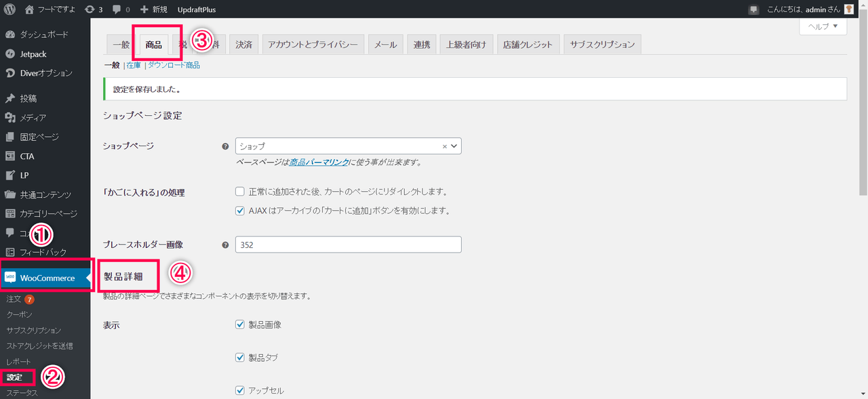The image size is (868, 399).
Task: Uncheck the AJAX add-to-cart checkbox
Action: 240,211
